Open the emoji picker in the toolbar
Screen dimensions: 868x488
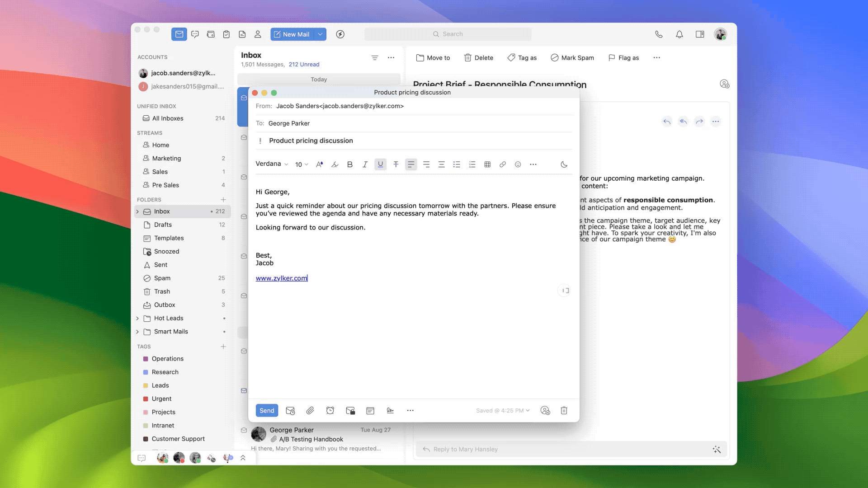coord(518,164)
